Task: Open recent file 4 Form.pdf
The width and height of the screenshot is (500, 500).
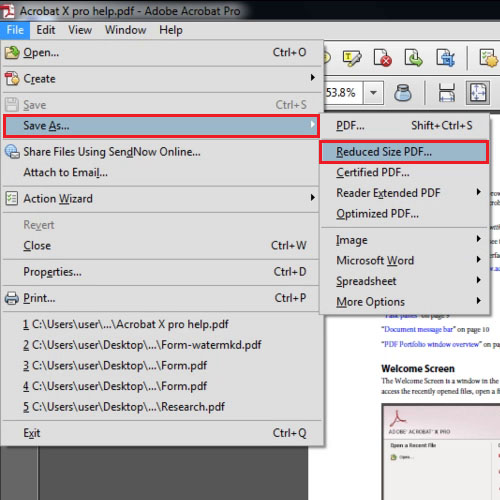Action: 161,386
